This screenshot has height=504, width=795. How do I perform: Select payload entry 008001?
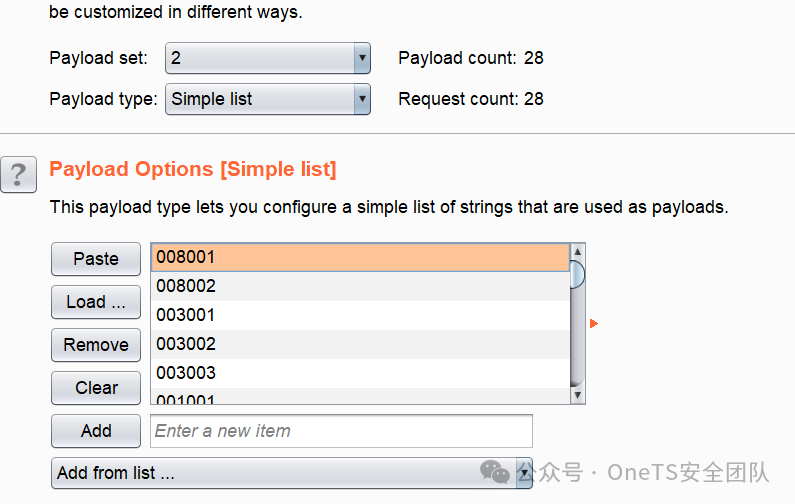[360, 257]
